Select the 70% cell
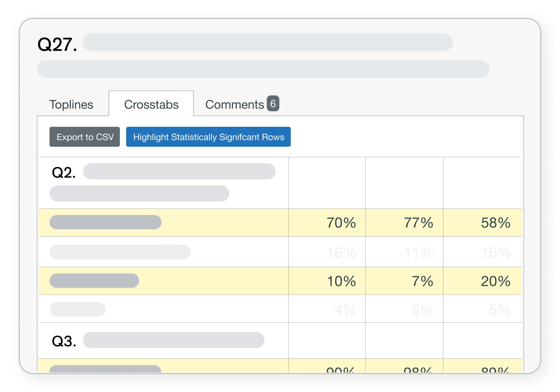This screenshot has width=560, height=392. (x=341, y=223)
